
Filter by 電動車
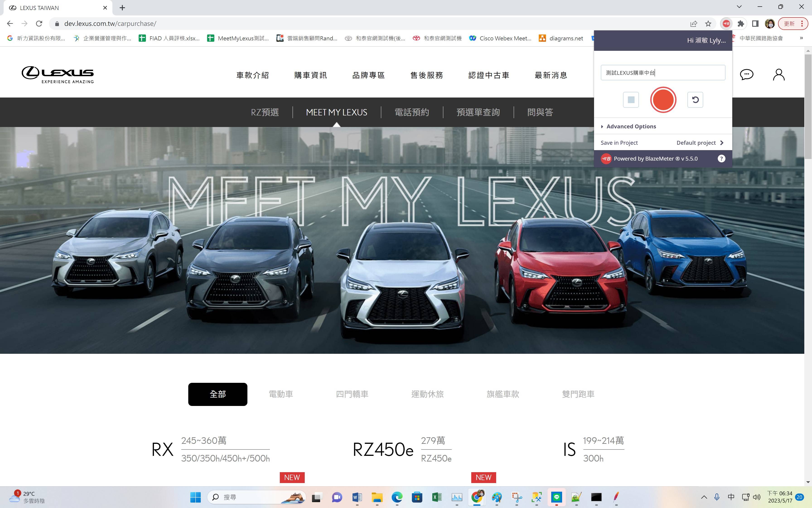(281, 394)
